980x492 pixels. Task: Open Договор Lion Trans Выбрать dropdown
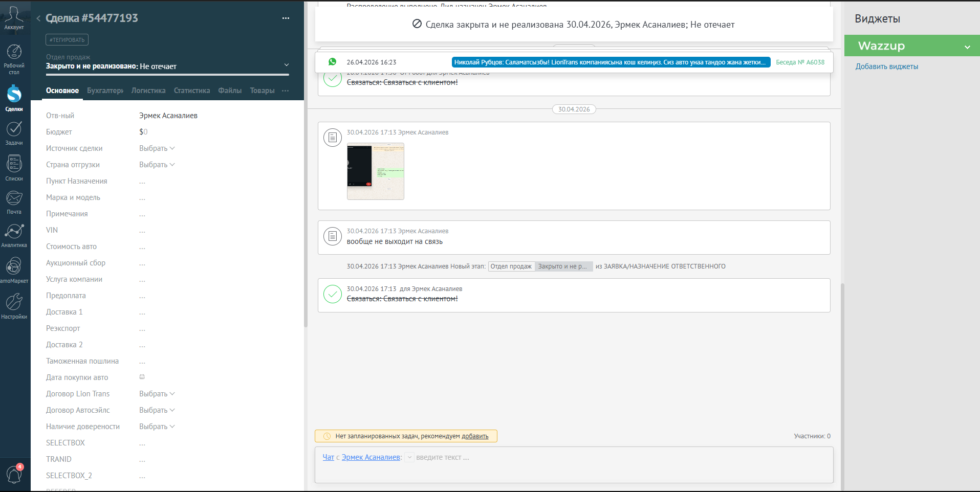tap(157, 394)
